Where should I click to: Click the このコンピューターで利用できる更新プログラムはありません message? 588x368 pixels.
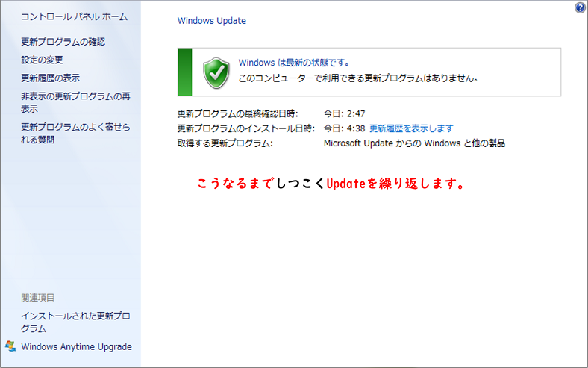tap(358, 78)
